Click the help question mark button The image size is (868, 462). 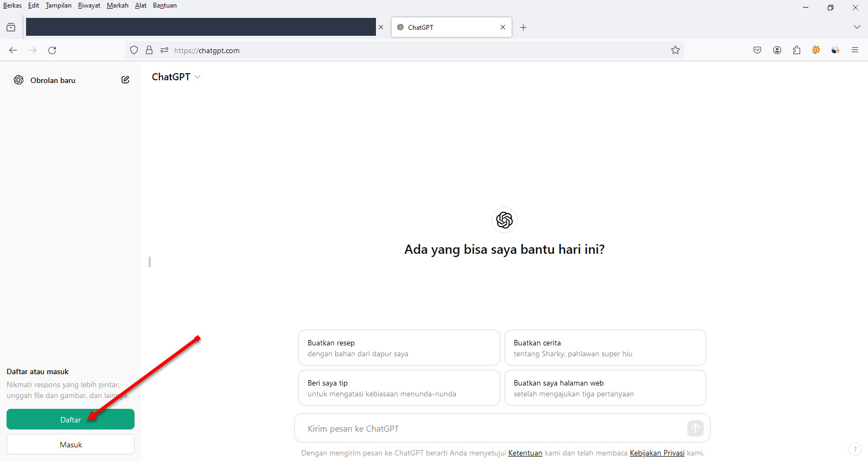(854, 449)
